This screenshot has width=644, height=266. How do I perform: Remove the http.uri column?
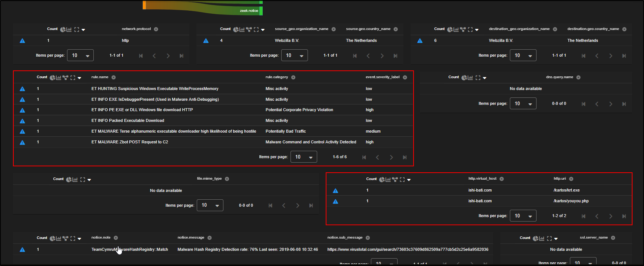571,179
